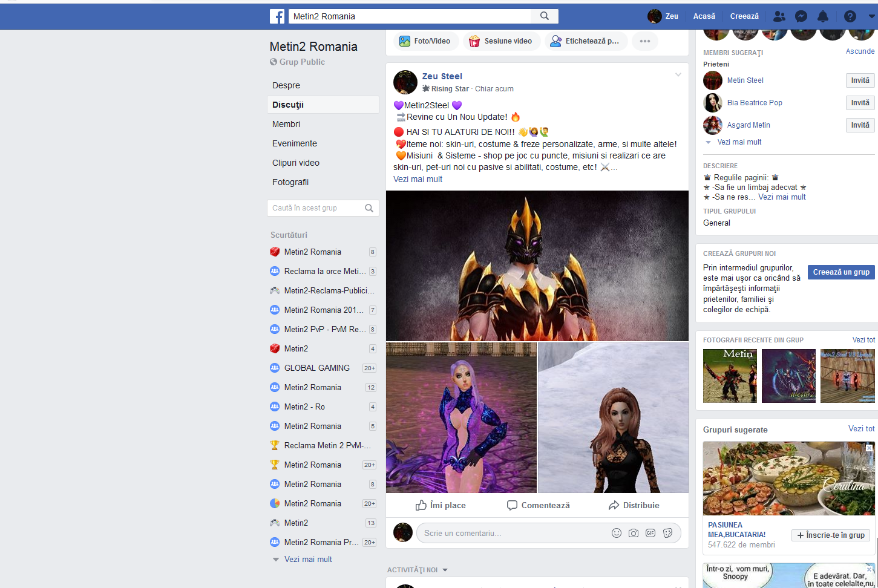Click the search magnifier button in top bar
Viewport: 878px width, 588px height.
click(x=545, y=16)
